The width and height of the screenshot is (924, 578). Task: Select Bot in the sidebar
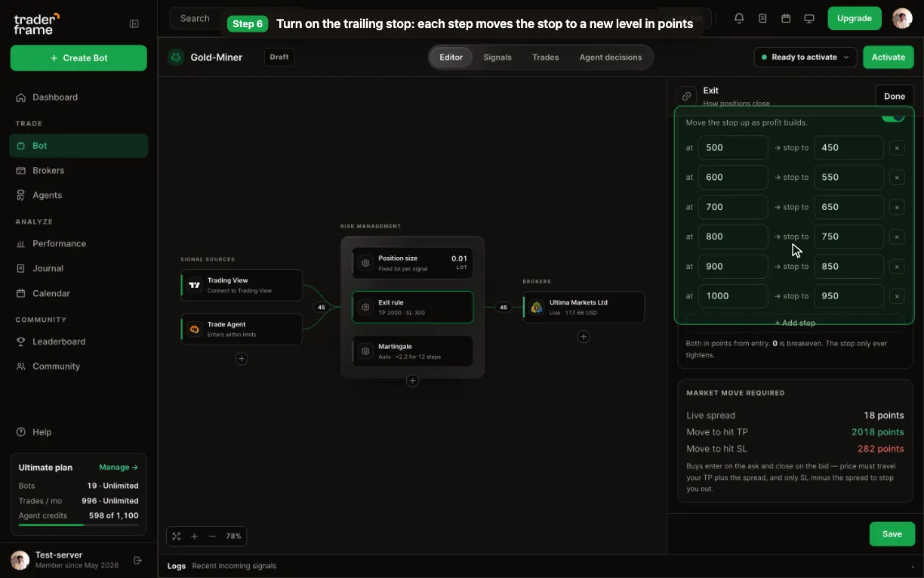tap(79, 146)
